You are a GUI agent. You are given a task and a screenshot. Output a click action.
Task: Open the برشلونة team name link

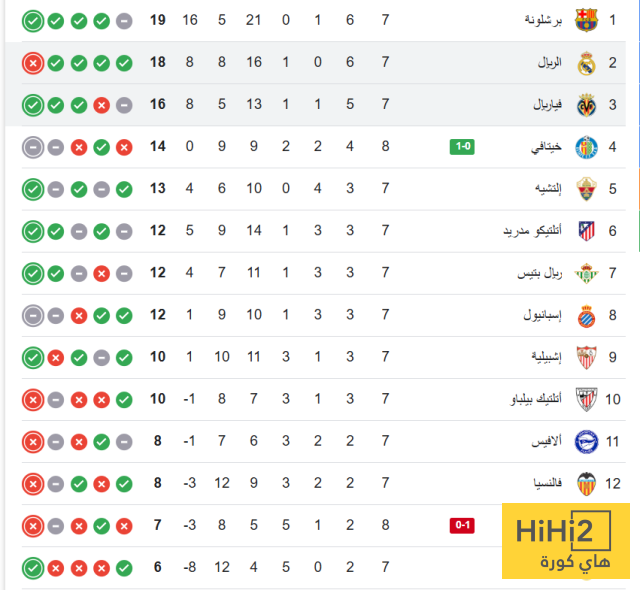(x=544, y=20)
